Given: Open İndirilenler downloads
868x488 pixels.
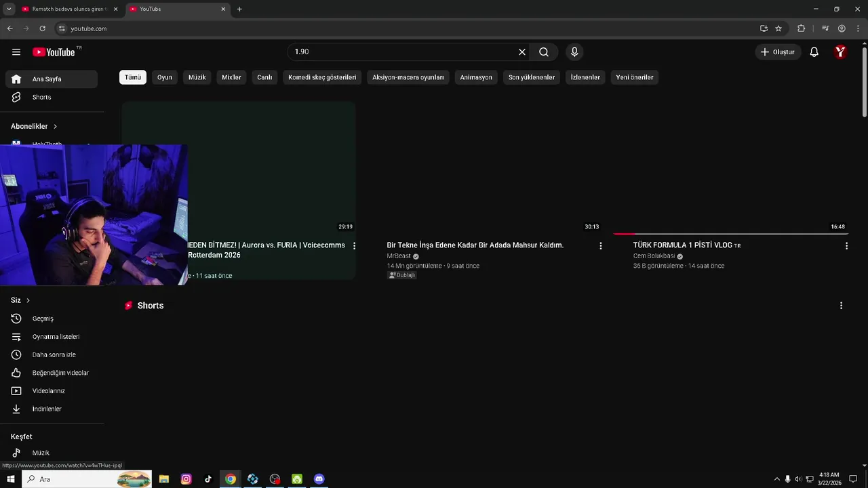Looking at the screenshot, I should tap(52, 409).
